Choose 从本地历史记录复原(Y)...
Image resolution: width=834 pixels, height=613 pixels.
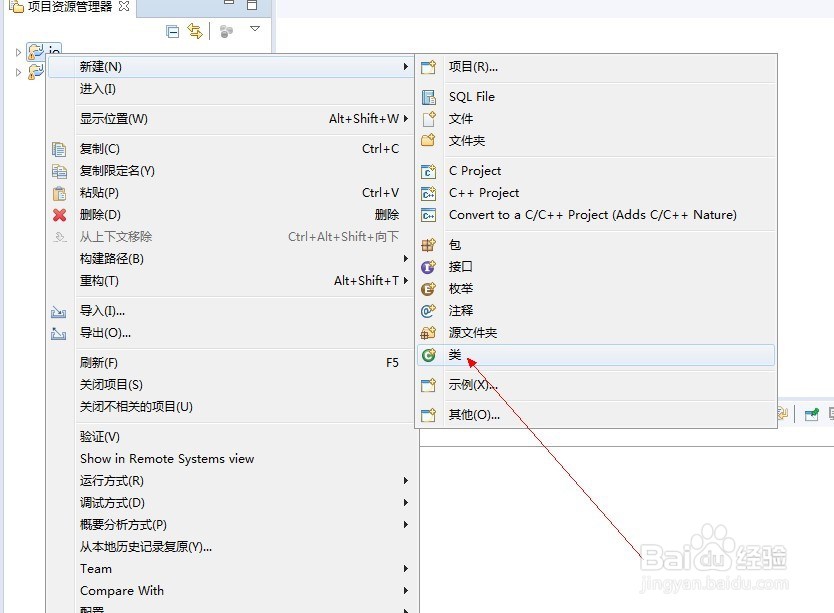click(230, 547)
